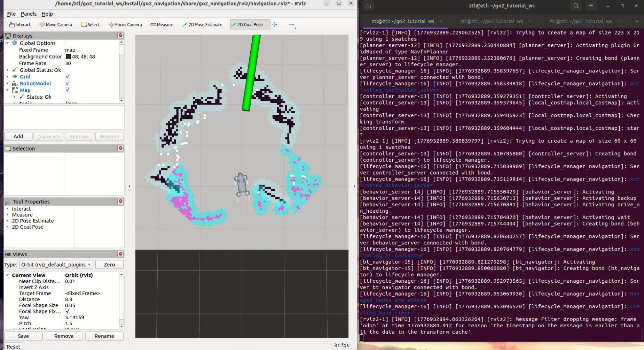Image resolution: width=644 pixels, height=350 pixels.
Task: Click the minus remove-tool icon in toolbar
Action: (292, 24)
